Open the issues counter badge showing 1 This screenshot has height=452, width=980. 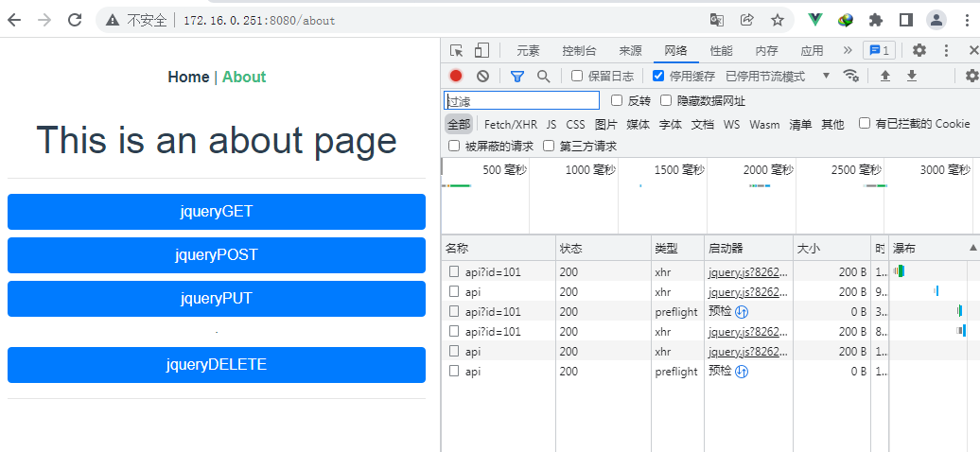click(880, 51)
